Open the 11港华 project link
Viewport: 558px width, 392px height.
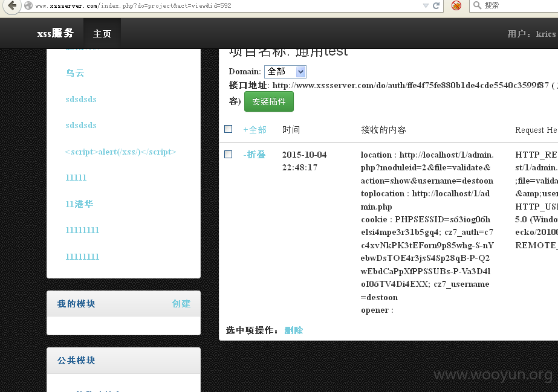79,204
